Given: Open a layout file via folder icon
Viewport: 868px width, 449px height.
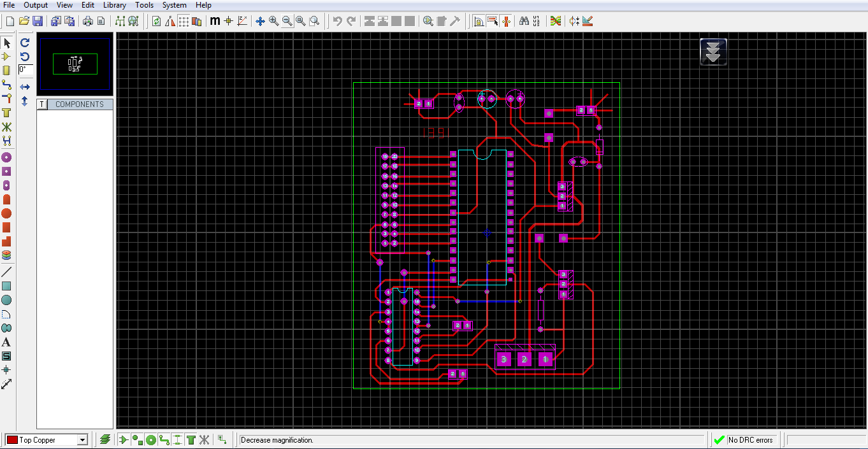Looking at the screenshot, I should tap(24, 21).
